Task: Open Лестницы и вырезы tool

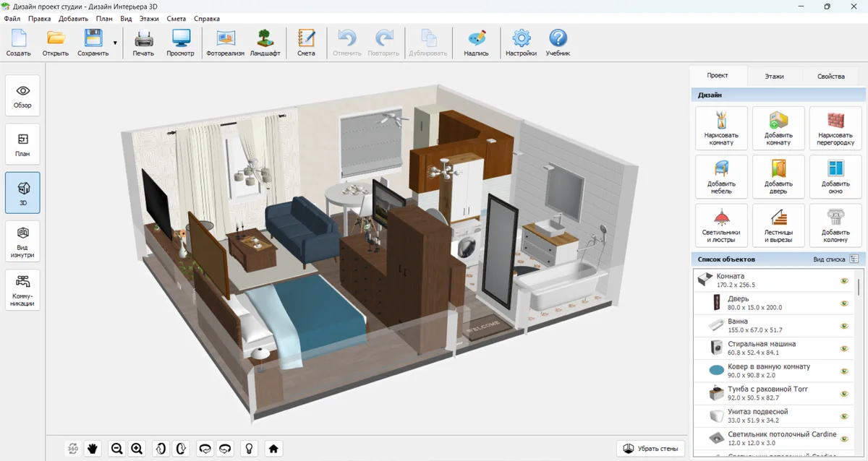Action: [x=778, y=225]
